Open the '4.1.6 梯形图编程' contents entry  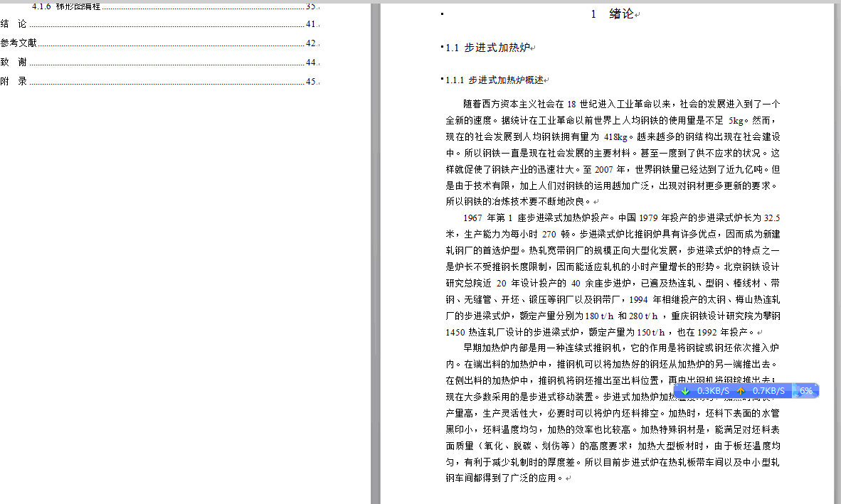(x=176, y=7)
